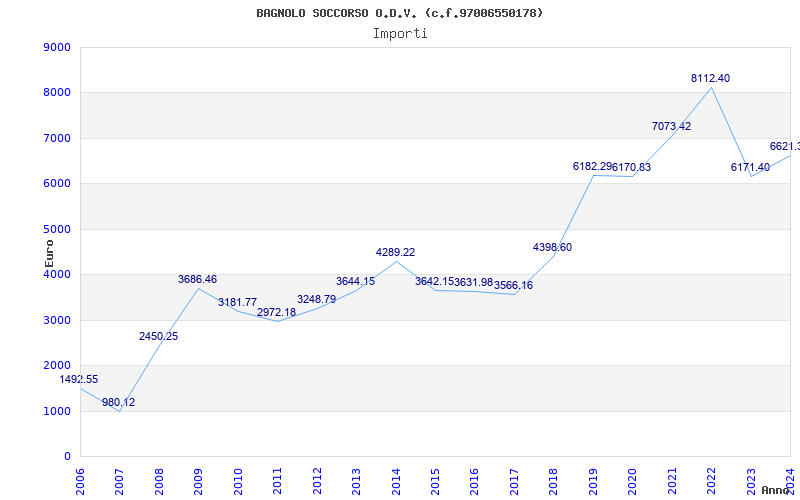800x500 pixels.
Task: Select the 2450.25 data label
Action: tap(158, 337)
